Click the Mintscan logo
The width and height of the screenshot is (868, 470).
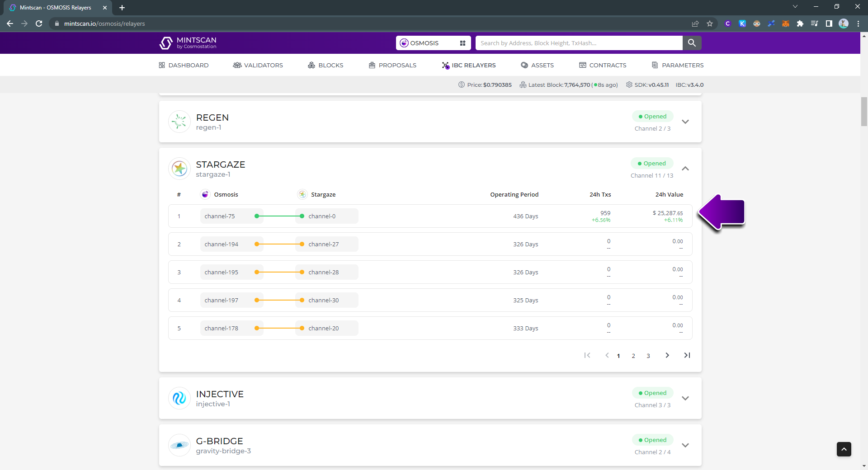(x=188, y=43)
